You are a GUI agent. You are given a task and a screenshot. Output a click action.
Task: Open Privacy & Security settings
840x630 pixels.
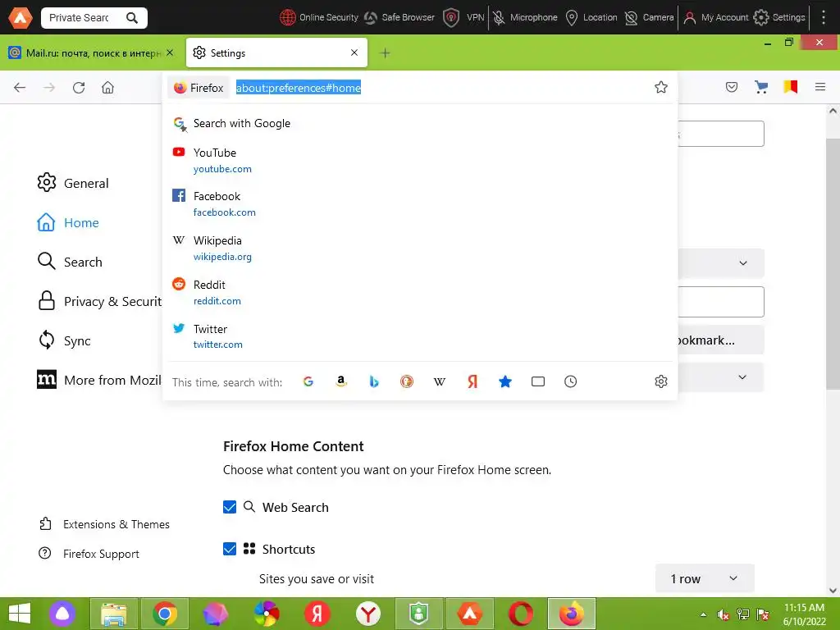(x=99, y=302)
